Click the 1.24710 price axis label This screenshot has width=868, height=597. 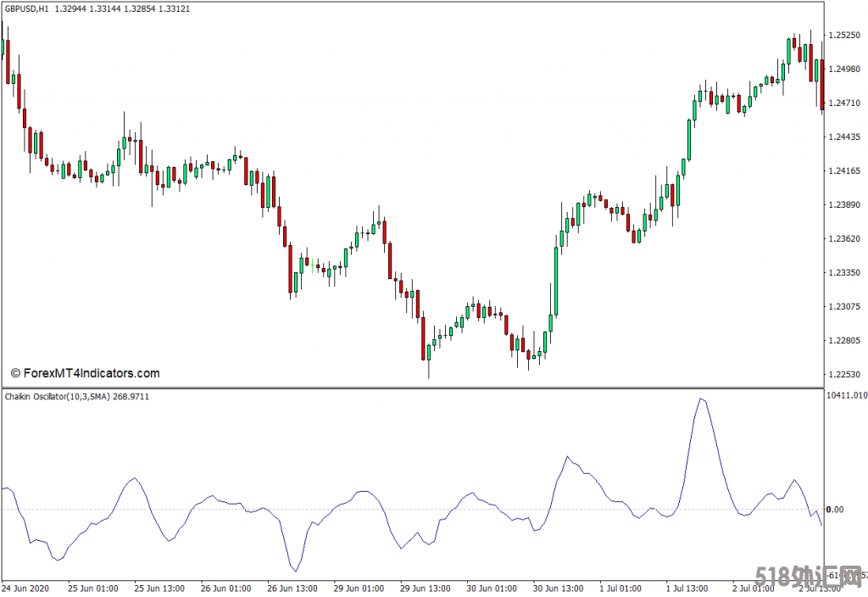point(844,103)
